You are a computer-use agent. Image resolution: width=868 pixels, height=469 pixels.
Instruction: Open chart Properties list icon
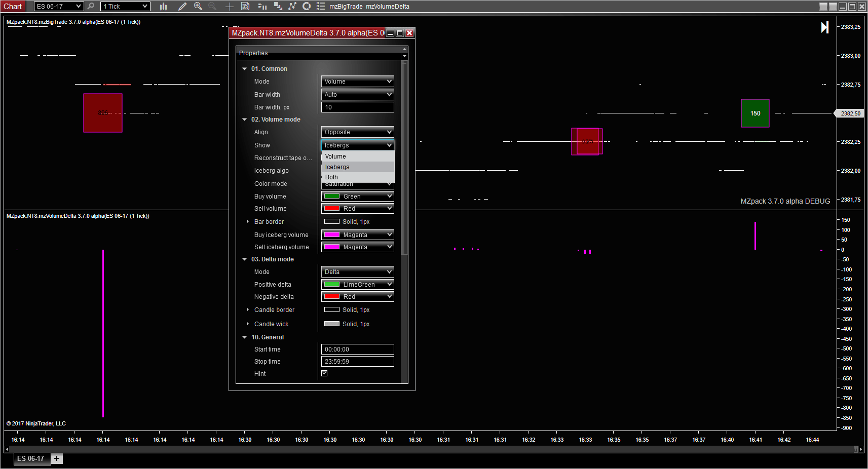[321, 6]
